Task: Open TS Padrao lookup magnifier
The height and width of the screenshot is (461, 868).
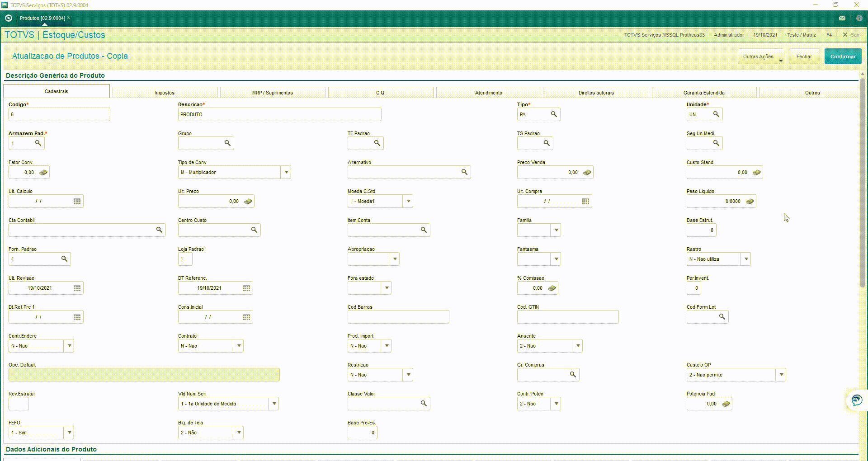Action: [x=547, y=143]
